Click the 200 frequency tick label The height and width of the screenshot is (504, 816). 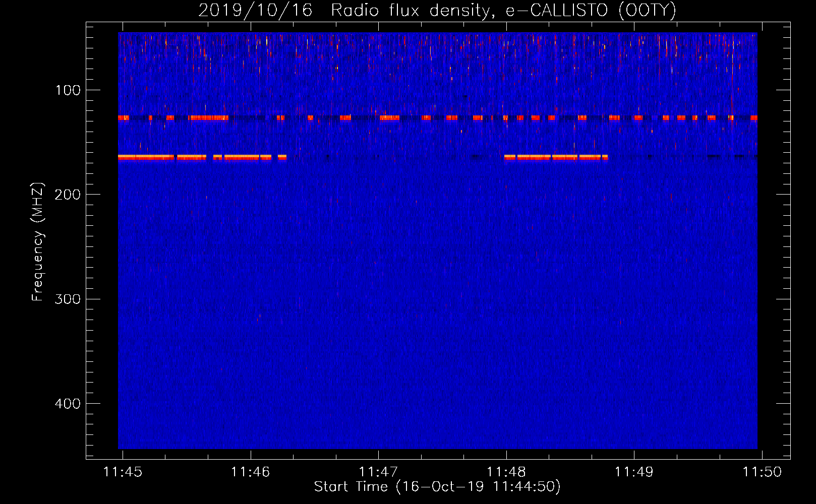68,195
